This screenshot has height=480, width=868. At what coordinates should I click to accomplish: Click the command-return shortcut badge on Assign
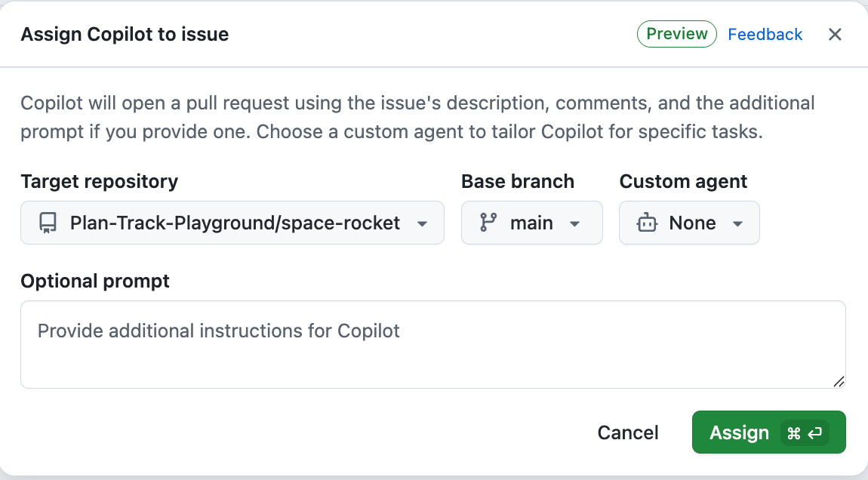[x=802, y=432]
